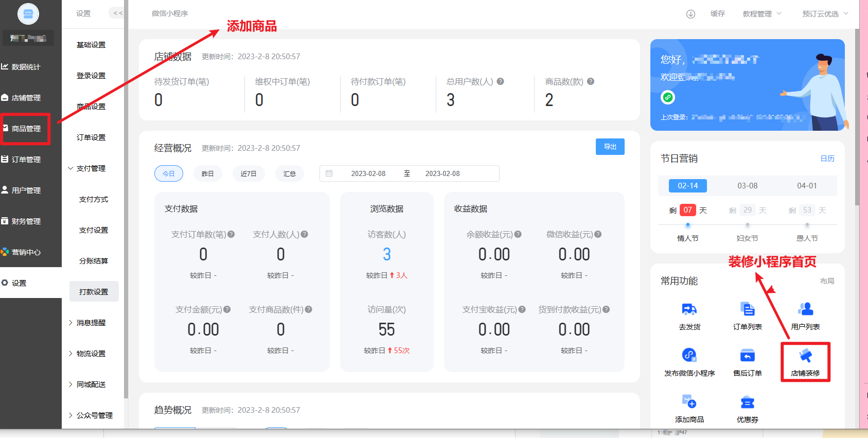The height and width of the screenshot is (438, 868).
Task: Click help icon next to 商品数(款)
Action: click(x=591, y=81)
